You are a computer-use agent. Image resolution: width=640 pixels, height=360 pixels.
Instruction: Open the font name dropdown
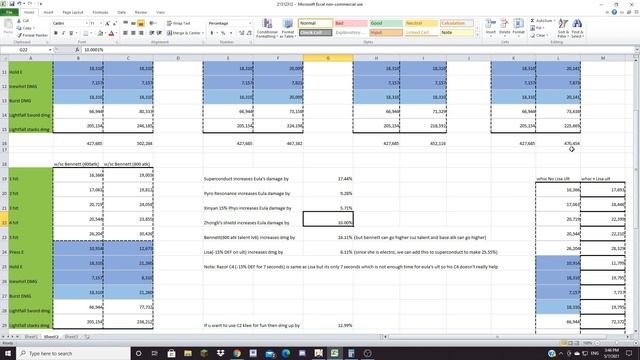86,23
